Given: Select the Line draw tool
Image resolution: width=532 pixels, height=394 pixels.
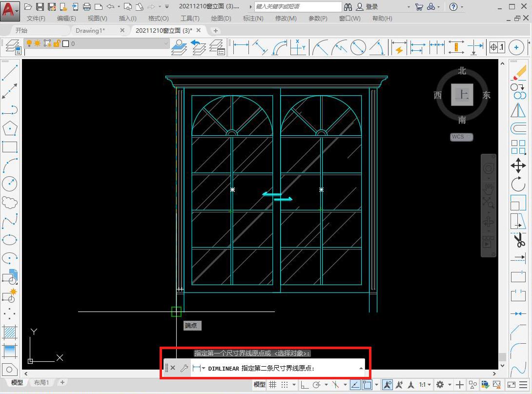Looking at the screenshot, I should 10,72.
